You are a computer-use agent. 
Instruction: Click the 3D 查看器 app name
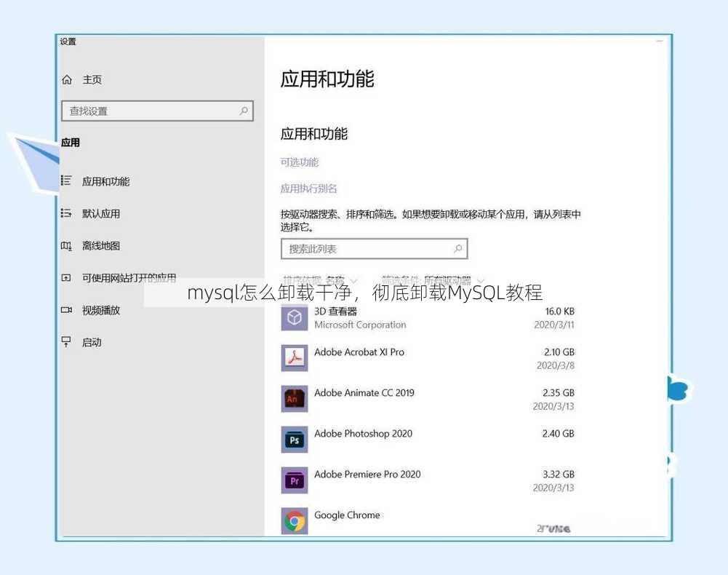pyautogui.click(x=336, y=311)
